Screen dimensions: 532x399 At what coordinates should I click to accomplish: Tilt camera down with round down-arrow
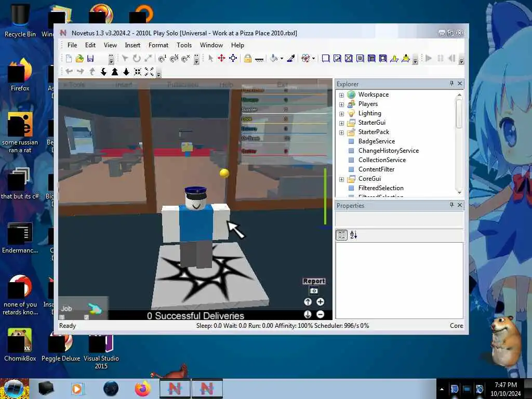click(308, 314)
